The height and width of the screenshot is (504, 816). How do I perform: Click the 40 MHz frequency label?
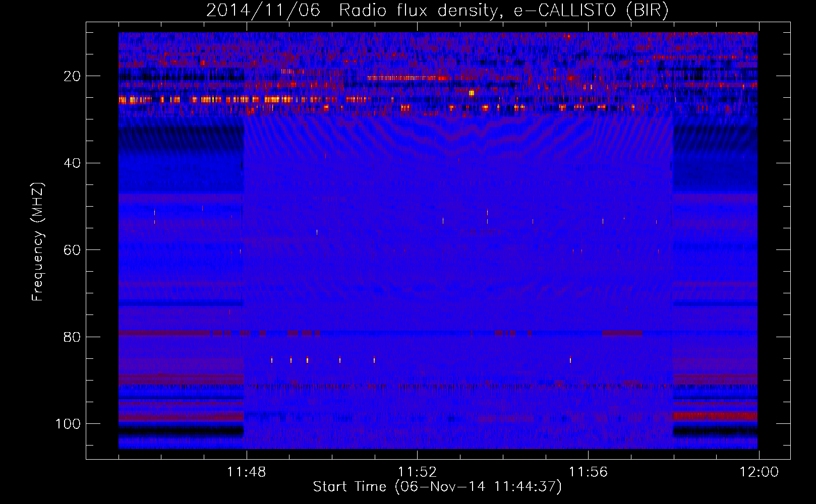click(x=72, y=163)
